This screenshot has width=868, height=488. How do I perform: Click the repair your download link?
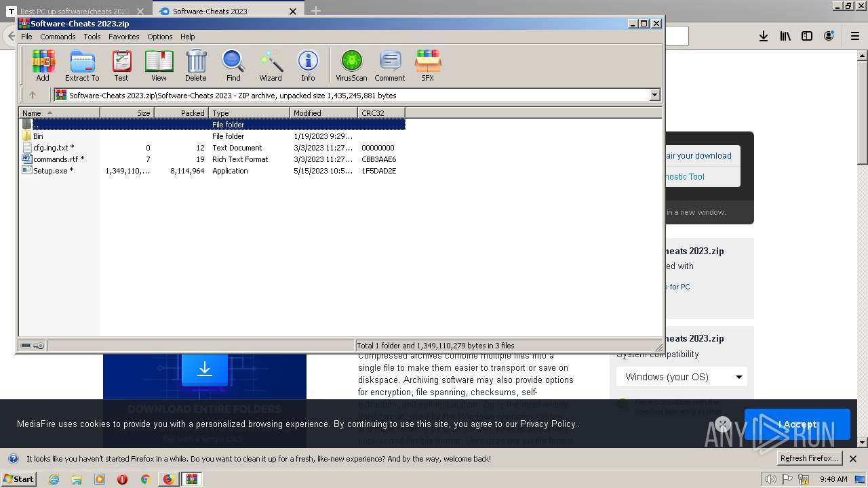coord(698,156)
